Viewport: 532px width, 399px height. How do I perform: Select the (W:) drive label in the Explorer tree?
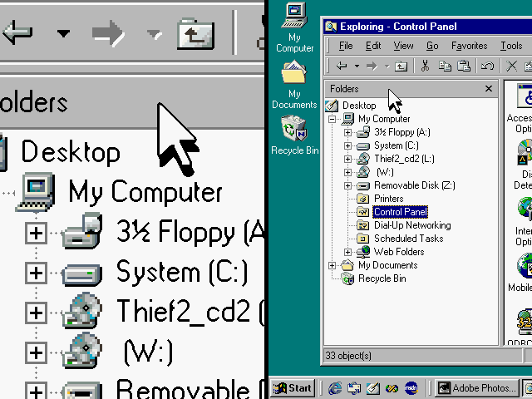click(x=385, y=172)
